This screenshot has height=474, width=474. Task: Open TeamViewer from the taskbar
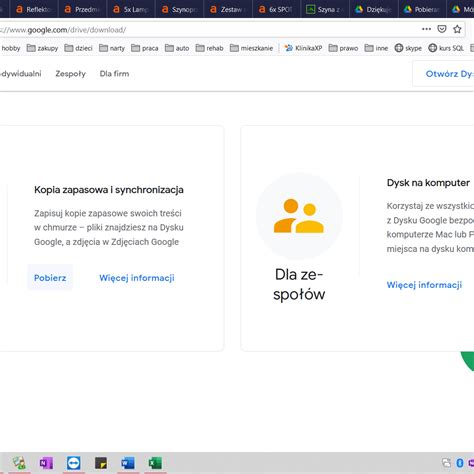tap(74, 463)
